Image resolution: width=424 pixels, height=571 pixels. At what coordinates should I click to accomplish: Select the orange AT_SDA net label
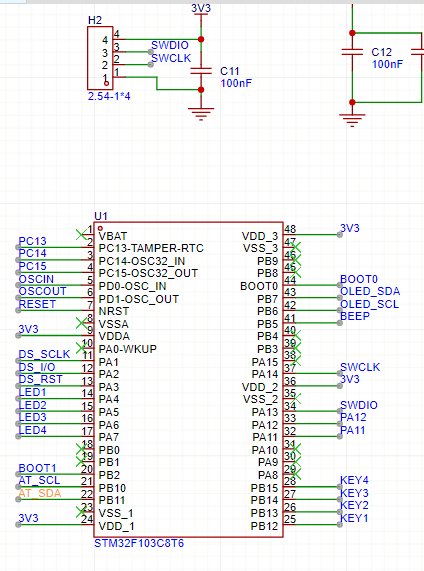40,493
